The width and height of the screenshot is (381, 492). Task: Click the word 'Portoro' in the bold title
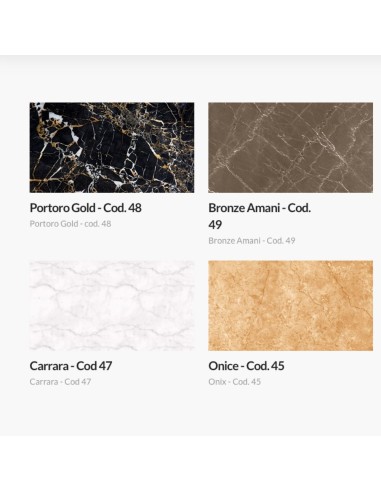coord(50,208)
